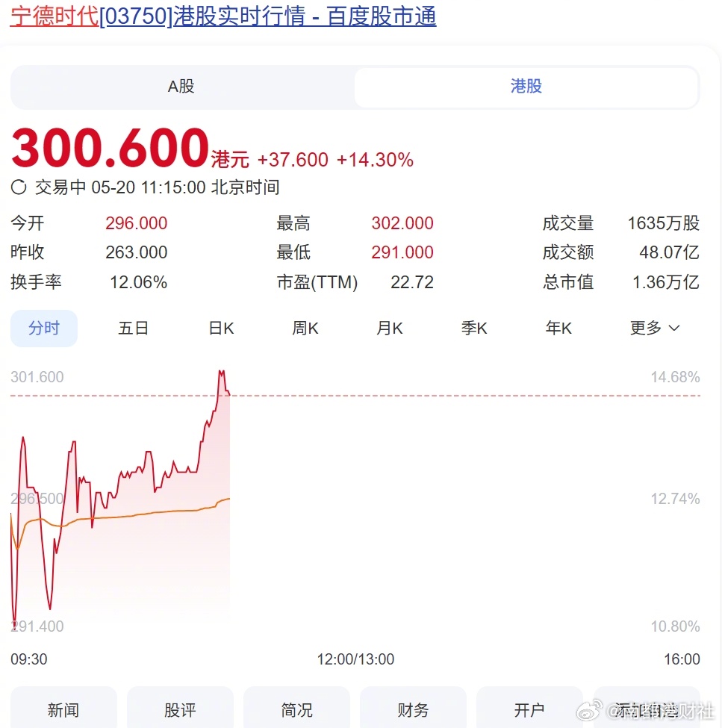The width and height of the screenshot is (722, 728).
Task: Click the 301.600 chart axis label
Action: tap(37, 377)
